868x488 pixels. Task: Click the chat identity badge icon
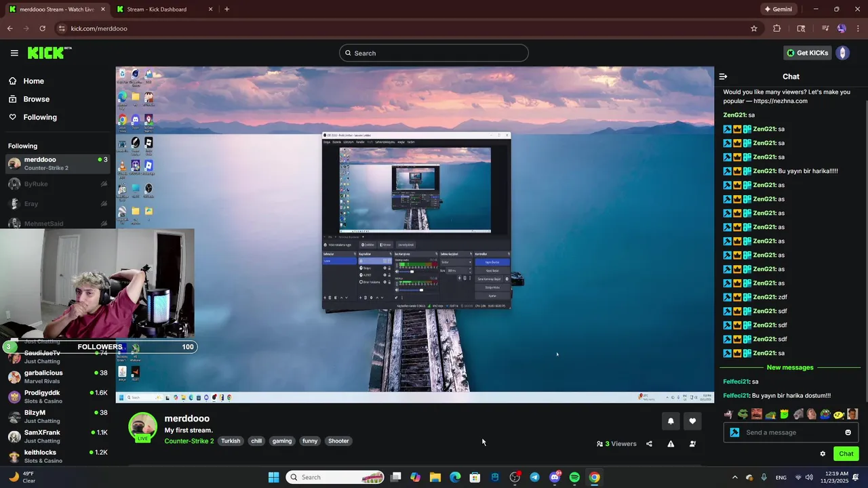tap(734, 432)
